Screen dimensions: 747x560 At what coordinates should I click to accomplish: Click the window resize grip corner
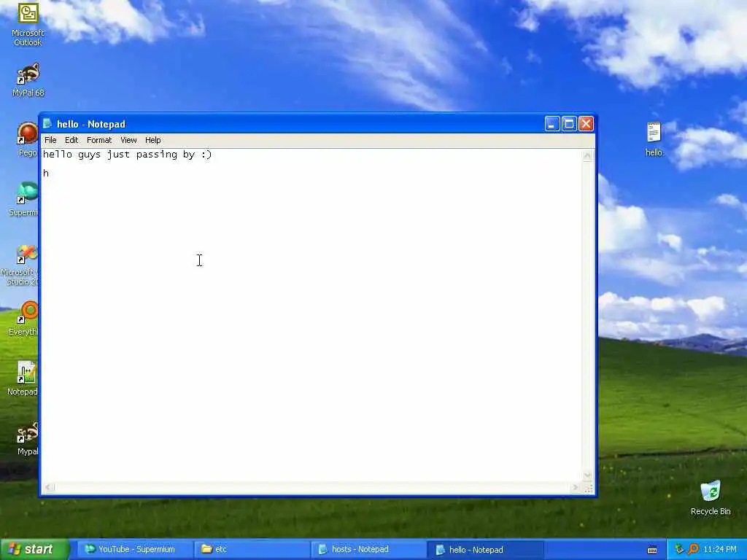click(588, 488)
